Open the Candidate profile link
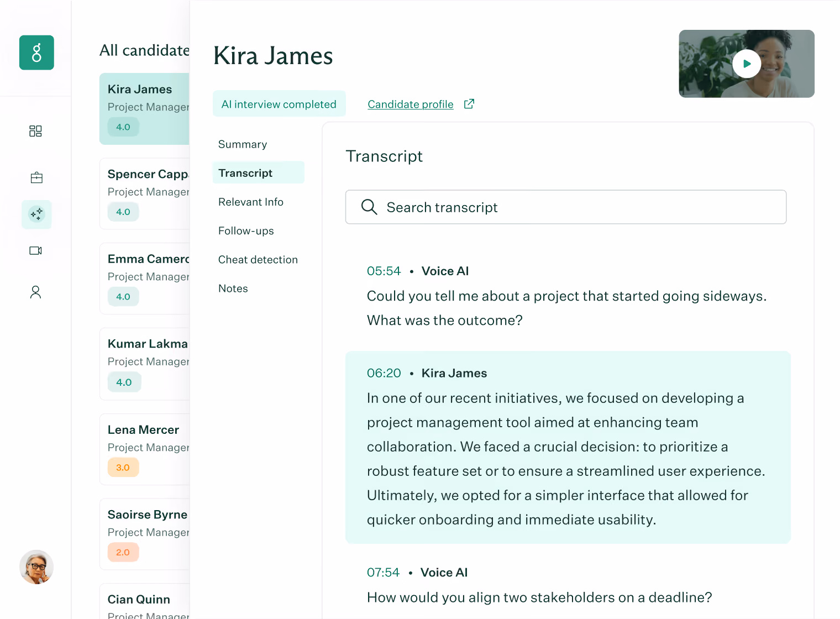Image resolution: width=840 pixels, height=619 pixels. point(411,104)
